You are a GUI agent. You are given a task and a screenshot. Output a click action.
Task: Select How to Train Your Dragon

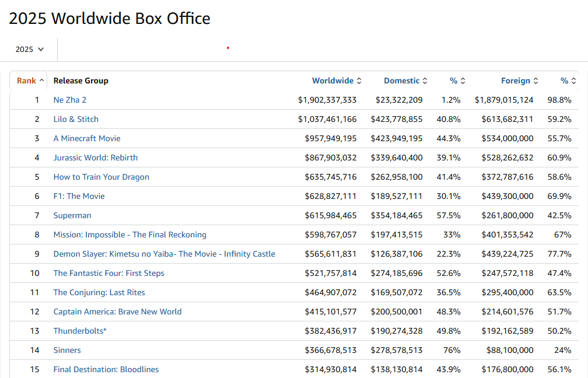101,177
